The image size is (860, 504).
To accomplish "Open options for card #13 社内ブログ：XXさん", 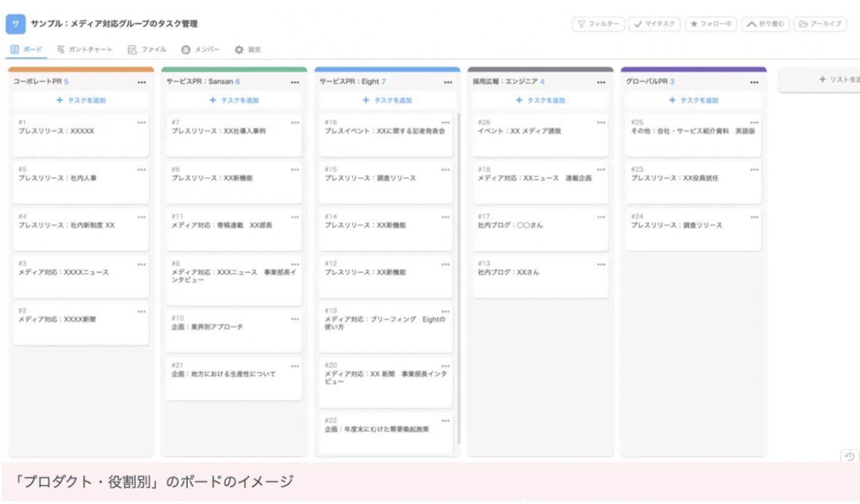I will (601, 263).
